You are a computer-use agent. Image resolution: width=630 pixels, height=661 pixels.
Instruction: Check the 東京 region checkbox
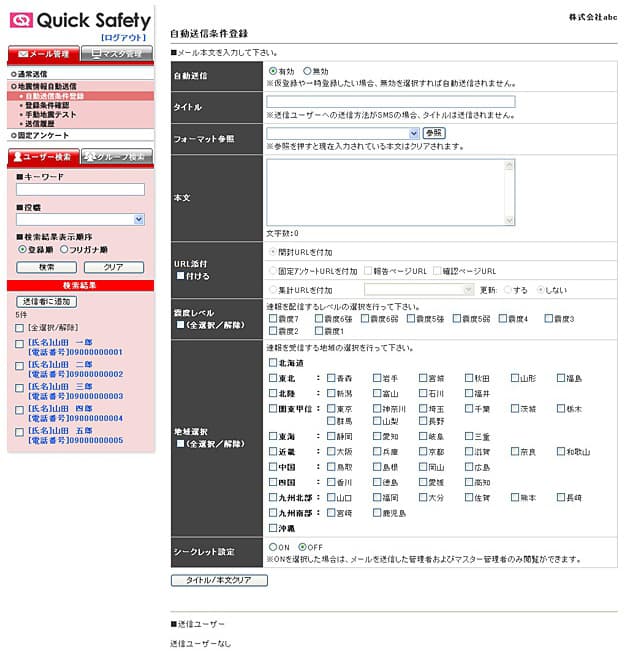(x=332, y=408)
